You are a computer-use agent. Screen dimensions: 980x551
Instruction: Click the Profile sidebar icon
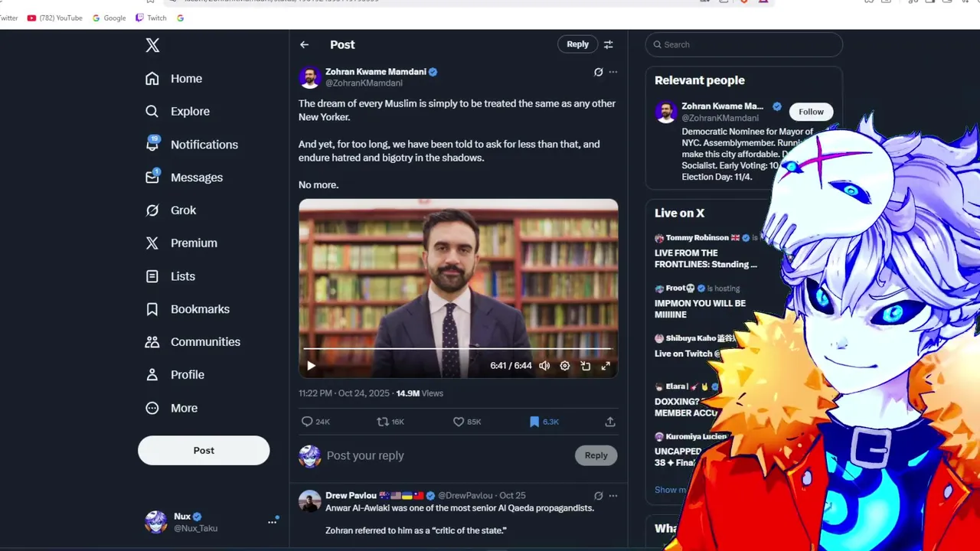(x=152, y=375)
